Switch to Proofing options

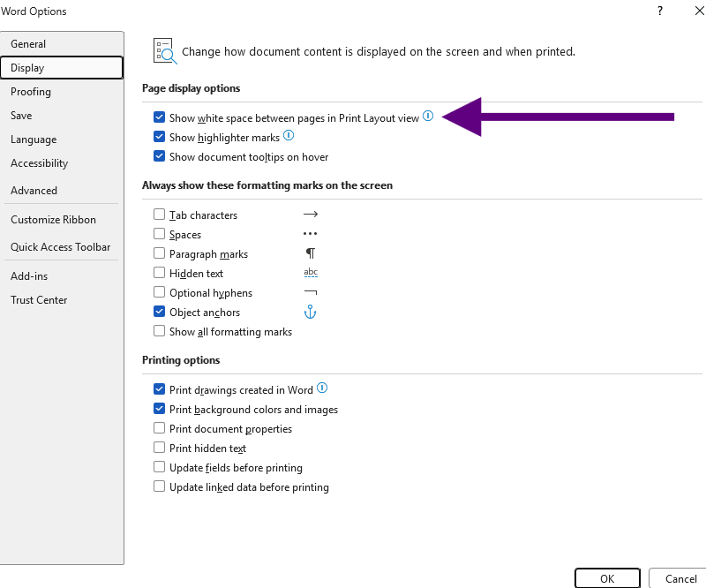click(62, 92)
